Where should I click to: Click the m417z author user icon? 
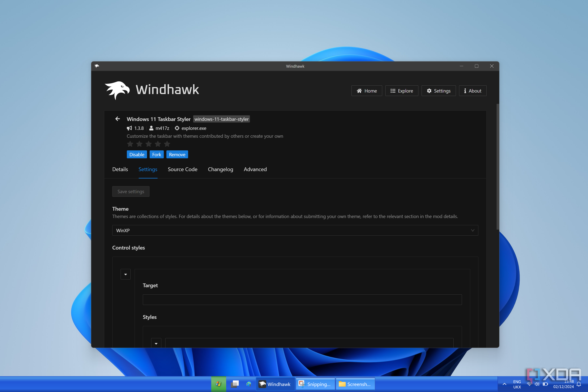151,128
